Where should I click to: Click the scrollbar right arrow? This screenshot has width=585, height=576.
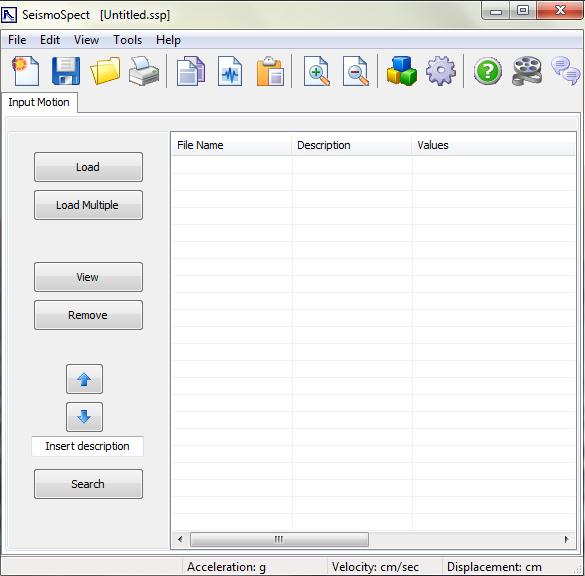(x=566, y=539)
